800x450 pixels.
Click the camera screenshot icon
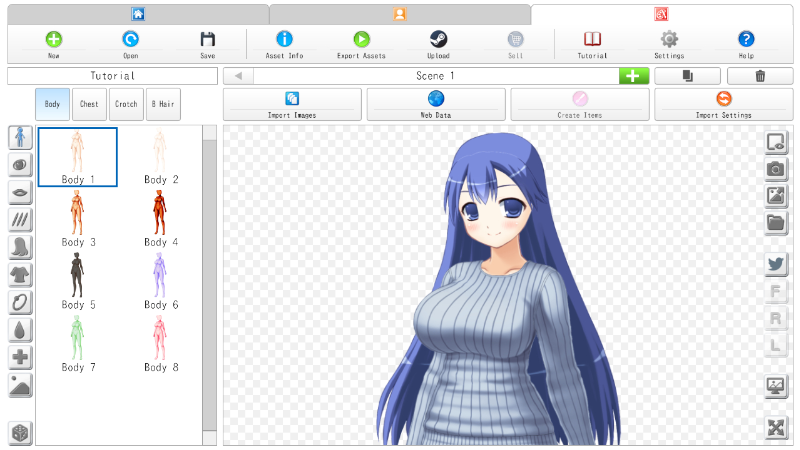(x=776, y=169)
